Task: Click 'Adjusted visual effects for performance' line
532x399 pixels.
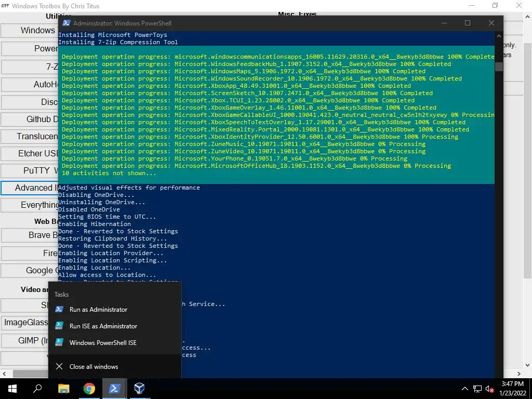Action: tap(129, 188)
